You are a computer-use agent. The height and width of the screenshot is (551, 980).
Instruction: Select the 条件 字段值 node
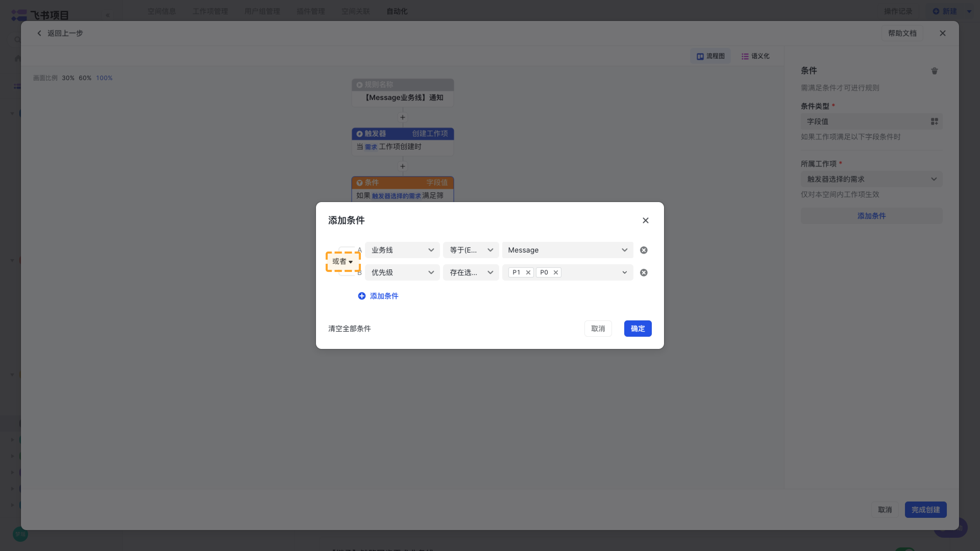pos(402,189)
